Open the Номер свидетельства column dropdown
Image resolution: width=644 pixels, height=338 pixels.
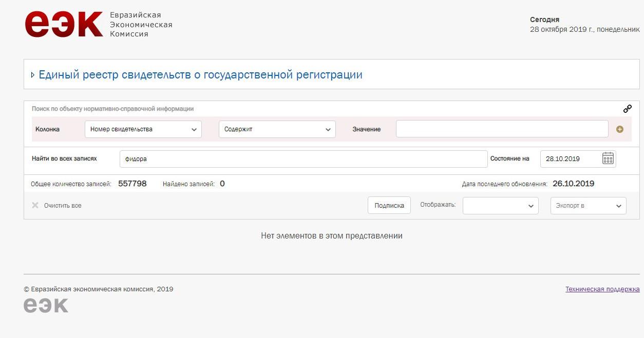(x=143, y=129)
